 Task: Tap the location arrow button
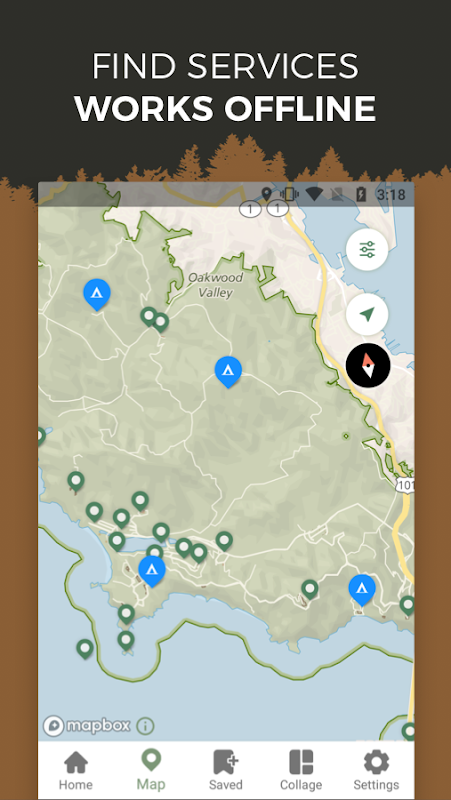[x=367, y=314]
